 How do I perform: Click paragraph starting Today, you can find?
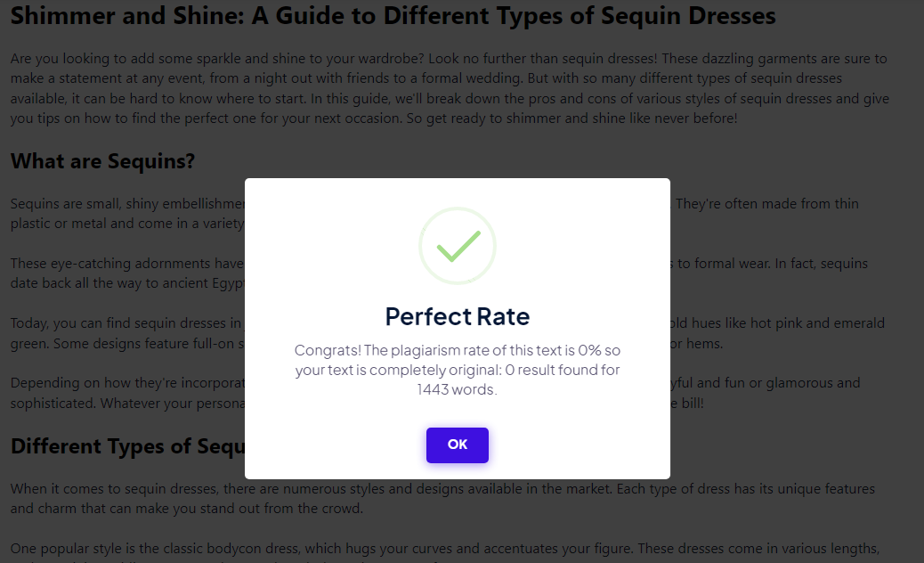click(x=127, y=333)
